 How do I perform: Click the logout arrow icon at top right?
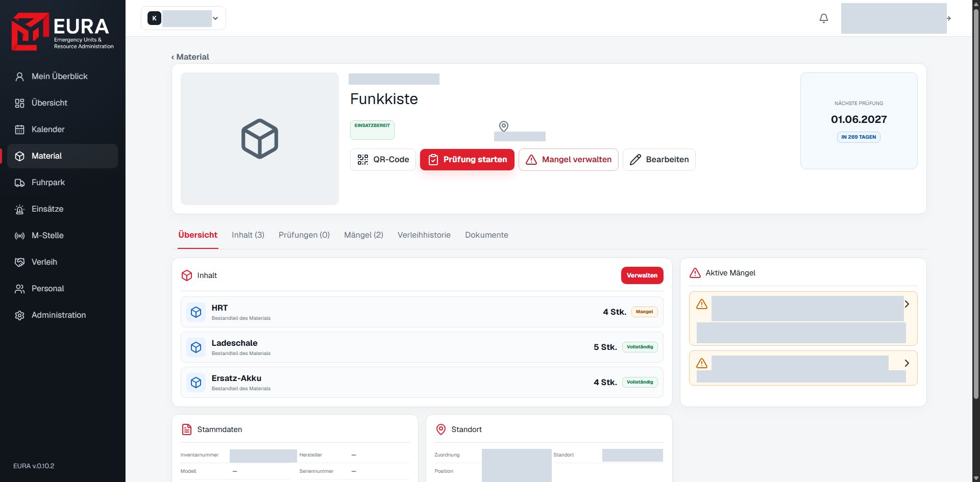(x=949, y=18)
